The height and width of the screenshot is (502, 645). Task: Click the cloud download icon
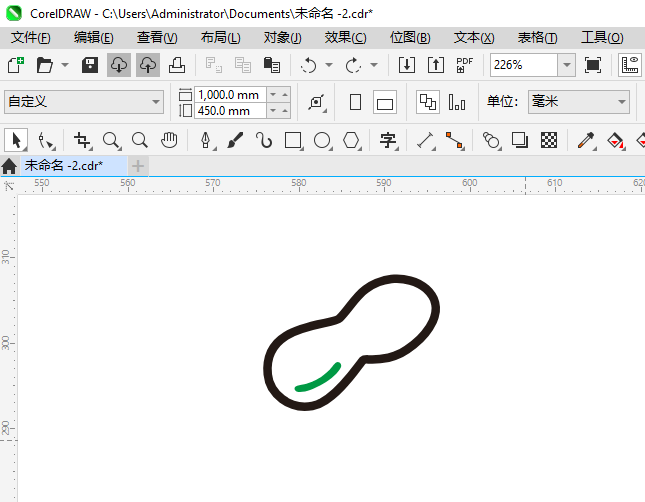119,65
